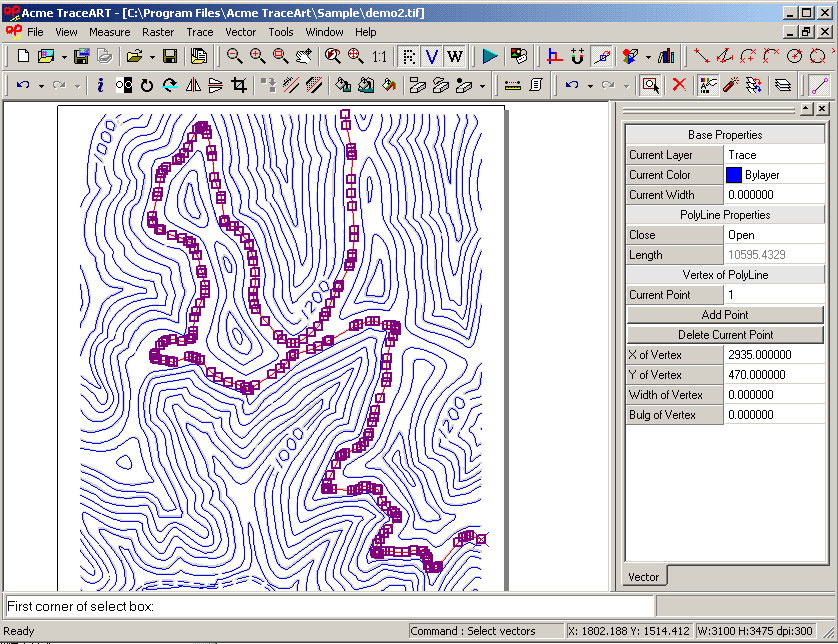Viewport: 838px width, 644px height.
Task: Start tracing with the green arrow icon
Action: pos(489,58)
